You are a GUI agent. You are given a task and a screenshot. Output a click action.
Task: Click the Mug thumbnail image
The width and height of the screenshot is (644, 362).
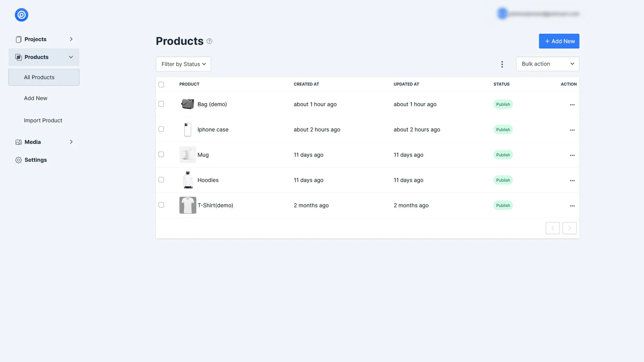[x=188, y=155]
